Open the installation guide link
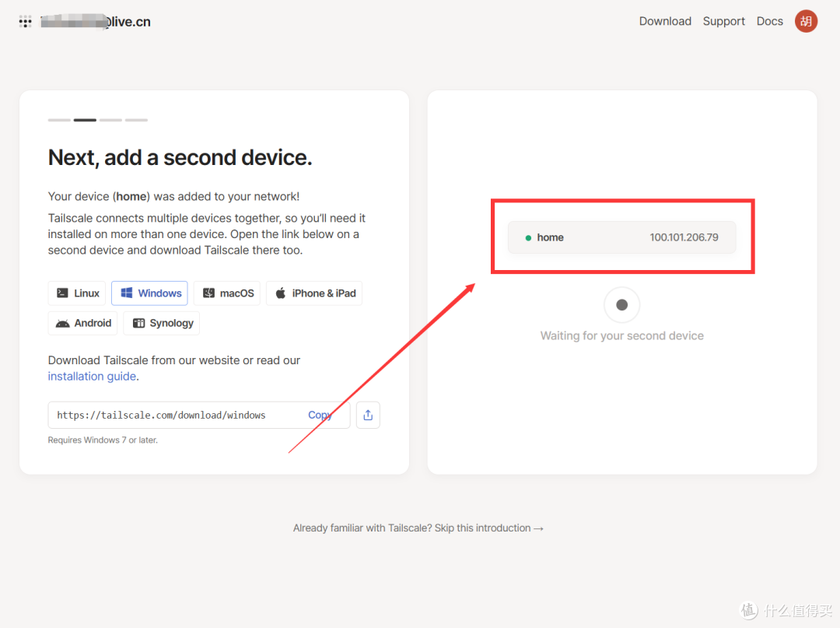 point(92,376)
